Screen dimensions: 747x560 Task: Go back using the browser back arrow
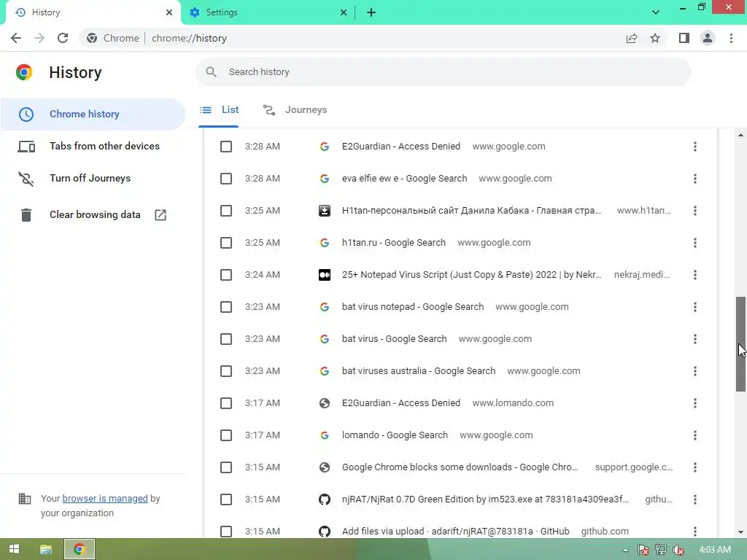click(x=16, y=38)
